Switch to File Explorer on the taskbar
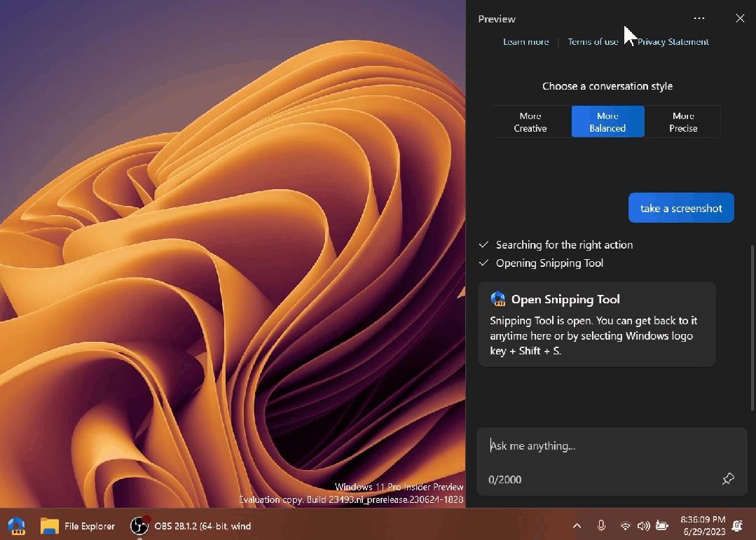 point(78,526)
